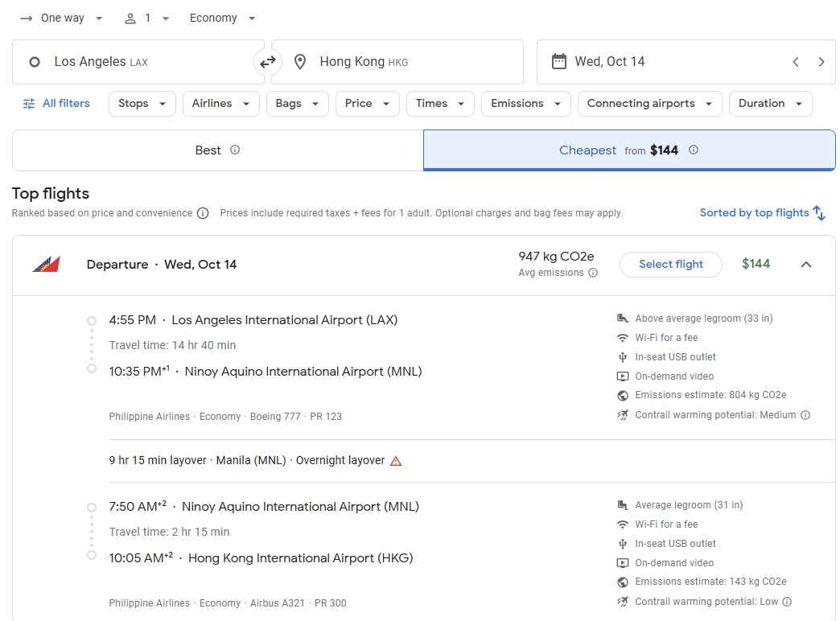Click overnight layover warning triangle

pos(396,461)
